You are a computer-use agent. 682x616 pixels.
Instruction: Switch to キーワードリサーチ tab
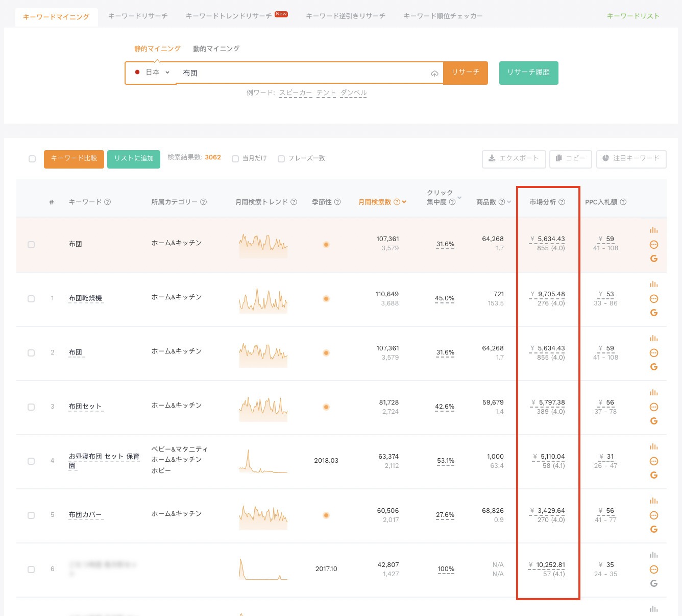pyautogui.click(x=138, y=16)
